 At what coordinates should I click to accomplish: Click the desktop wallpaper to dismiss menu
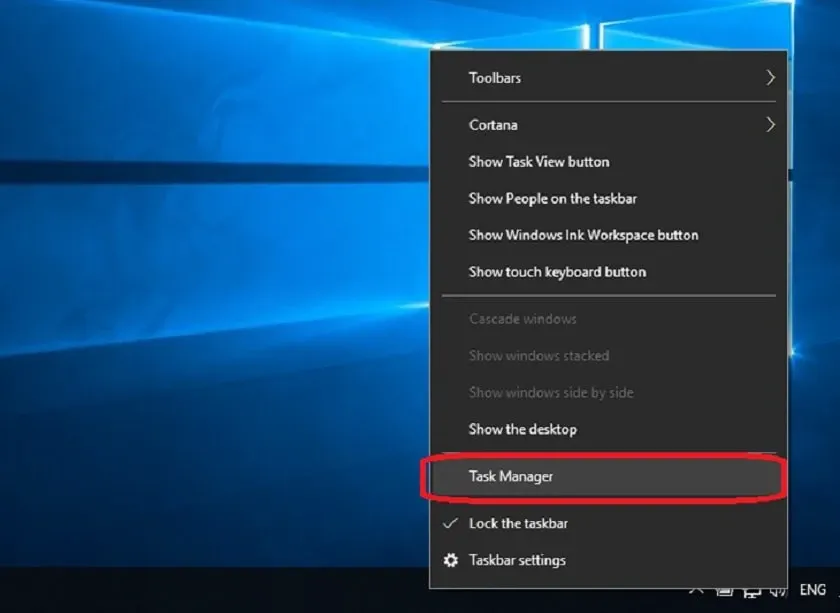point(200,300)
